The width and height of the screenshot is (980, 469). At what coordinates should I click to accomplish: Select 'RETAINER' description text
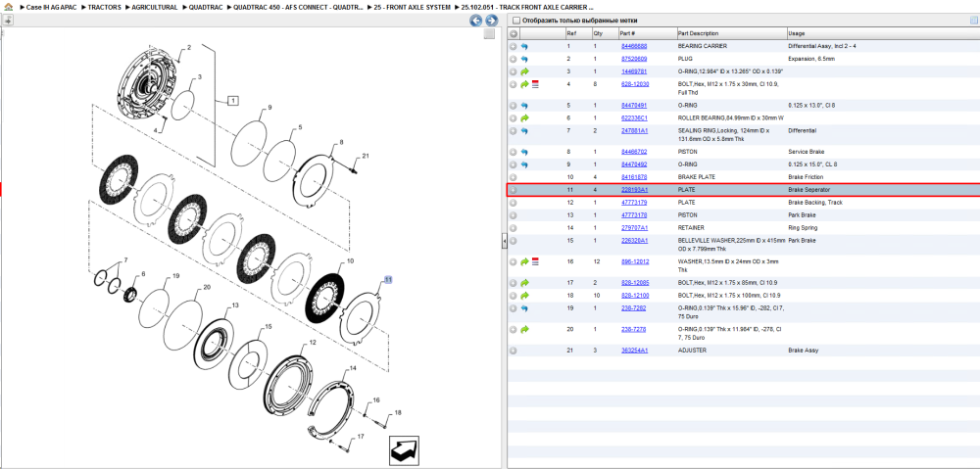point(690,228)
